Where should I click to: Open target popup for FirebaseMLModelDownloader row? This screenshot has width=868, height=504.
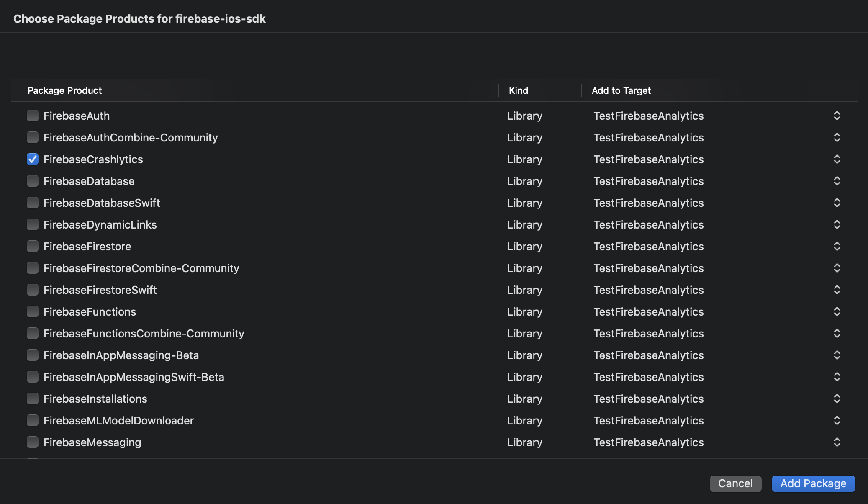pos(837,420)
